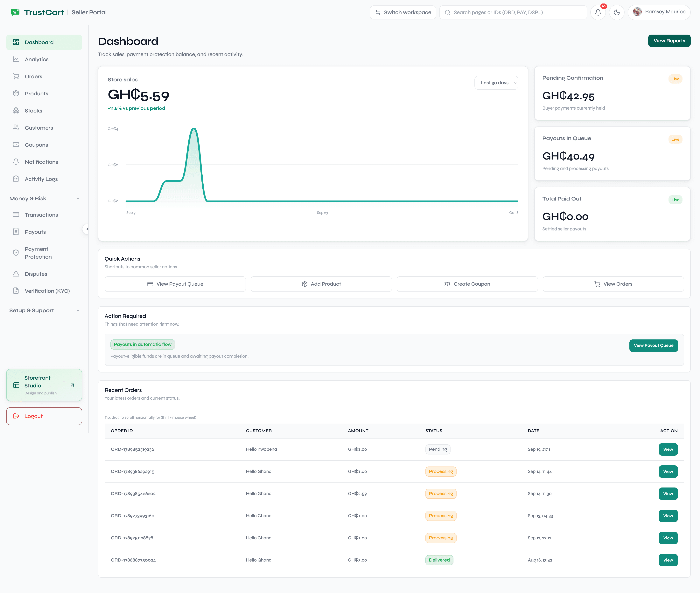Open the Storefront Studio external link arrow
The image size is (700, 593).
(72, 385)
